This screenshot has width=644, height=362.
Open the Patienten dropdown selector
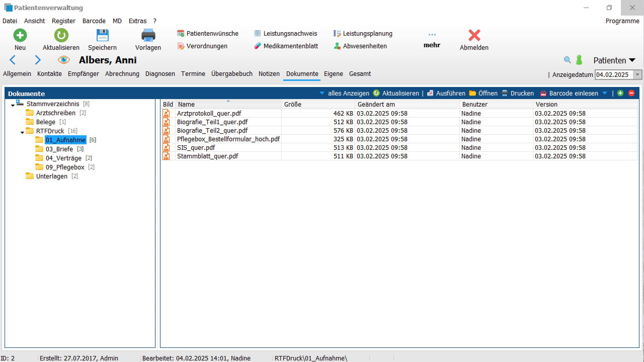point(614,60)
